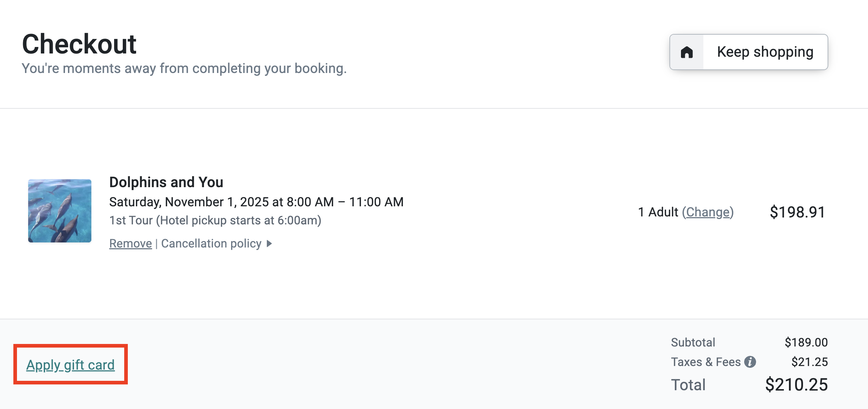Click the Checkout page heading
Image resolution: width=868 pixels, height=409 pixels.
(79, 44)
